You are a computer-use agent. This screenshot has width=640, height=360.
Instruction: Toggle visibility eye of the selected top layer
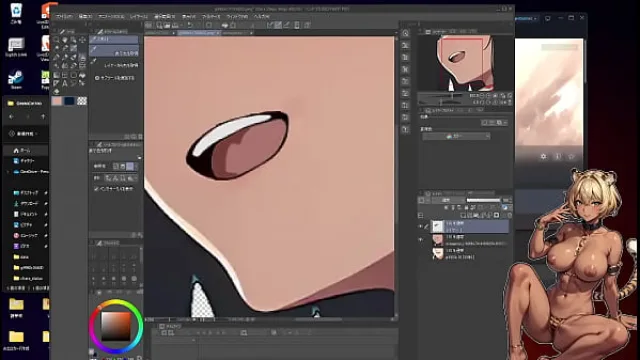[420, 227]
